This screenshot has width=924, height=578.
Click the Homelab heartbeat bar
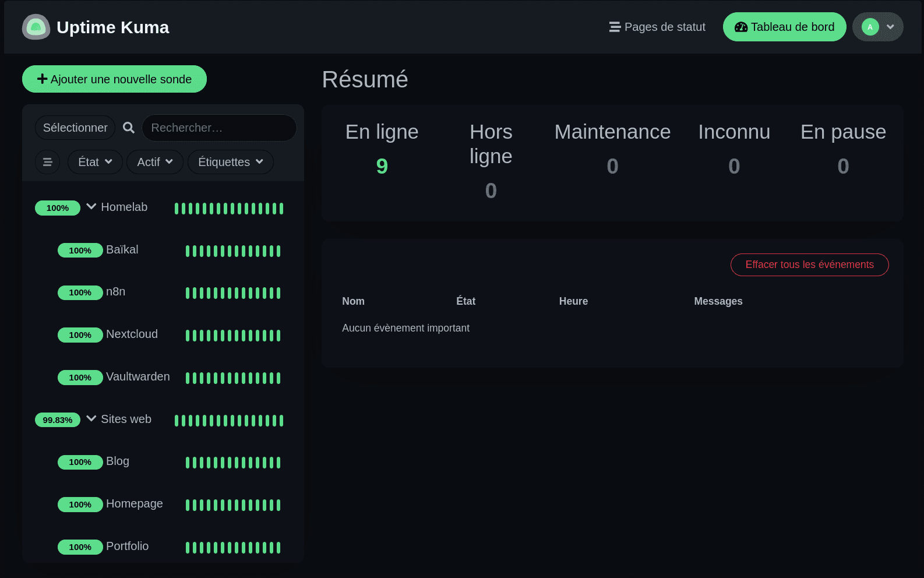[x=229, y=209]
